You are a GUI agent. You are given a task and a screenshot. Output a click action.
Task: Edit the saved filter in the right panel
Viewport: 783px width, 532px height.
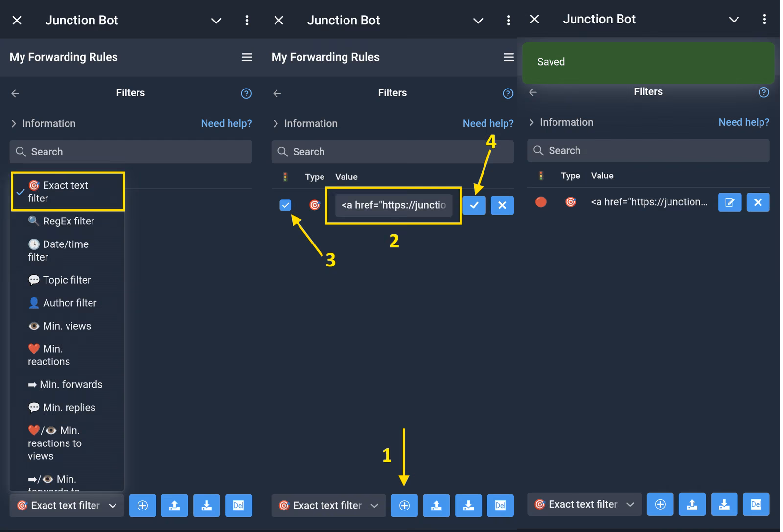[730, 202]
